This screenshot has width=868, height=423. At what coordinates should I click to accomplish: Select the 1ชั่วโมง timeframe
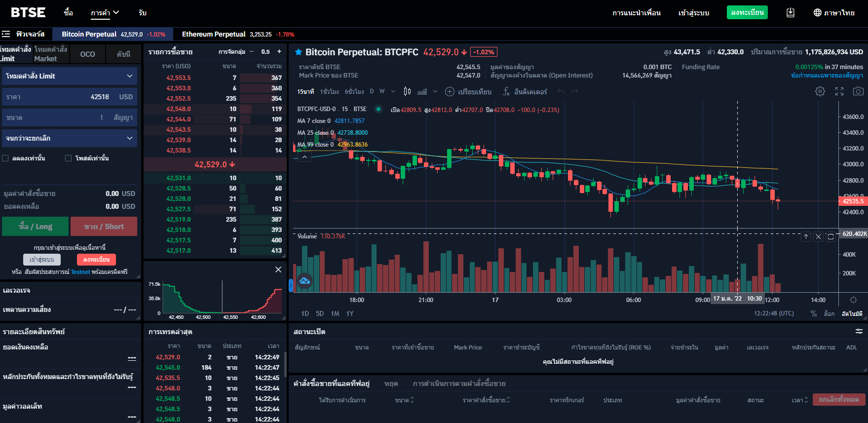point(329,91)
